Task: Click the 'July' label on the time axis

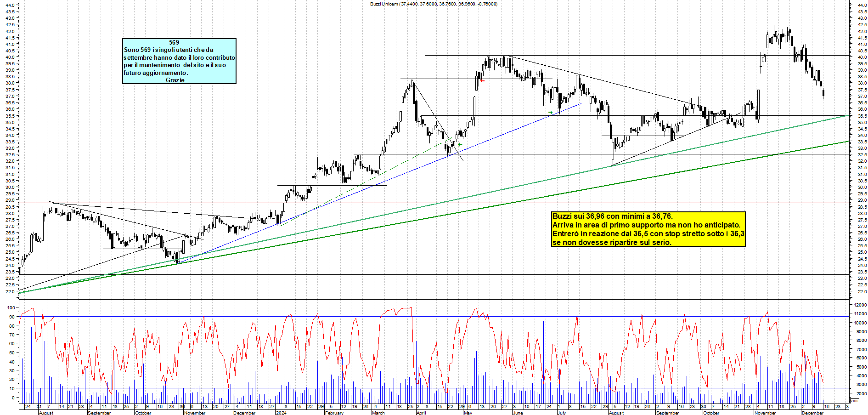Action: coord(561,413)
